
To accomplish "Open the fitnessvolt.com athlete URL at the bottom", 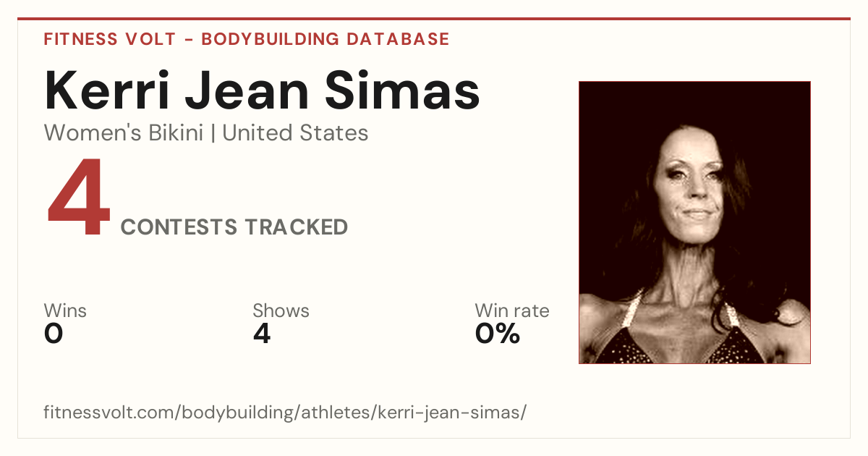I will (x=285, y=413).
